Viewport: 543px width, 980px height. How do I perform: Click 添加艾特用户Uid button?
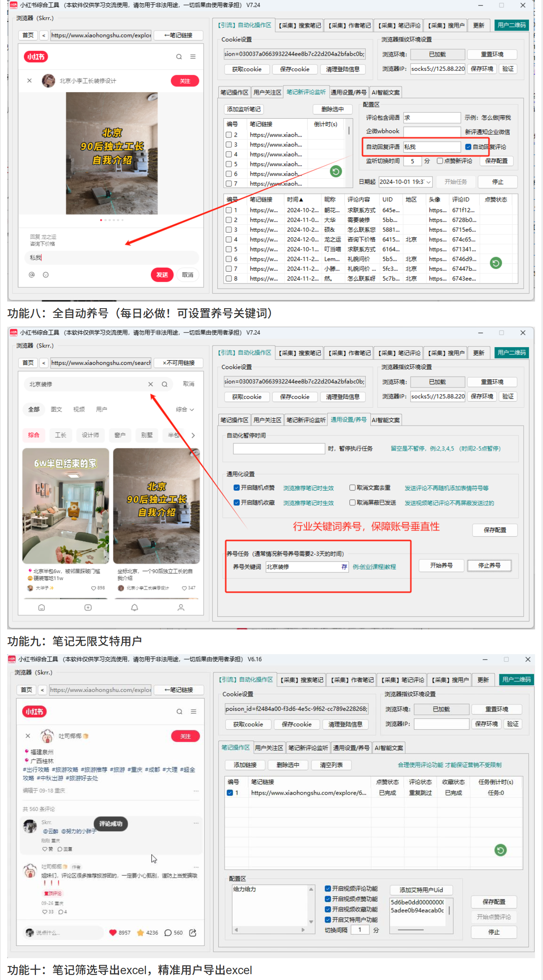(x=421, y=890)
